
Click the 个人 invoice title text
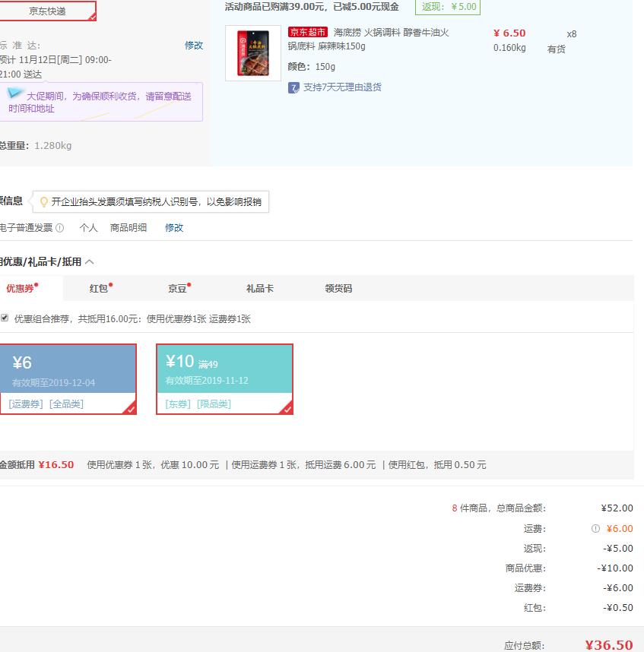88,228
